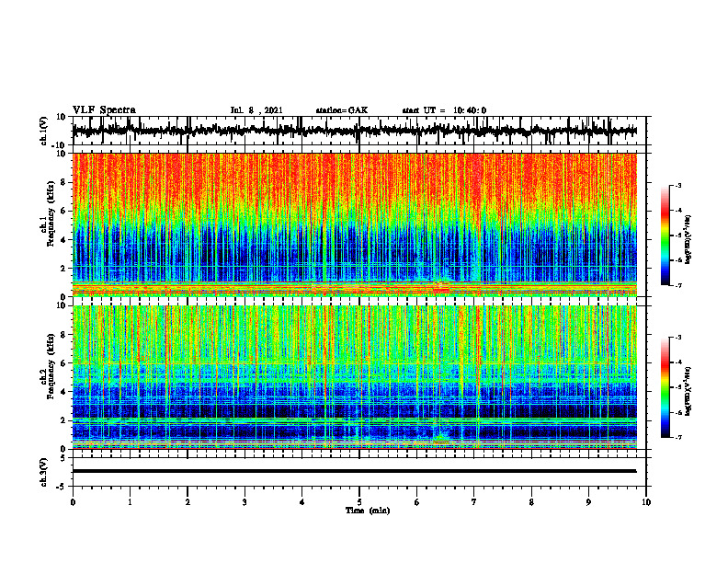The image size is (728, 563).
Task: Click the ch.1 spectrogram panel
Action: (354, 224)
